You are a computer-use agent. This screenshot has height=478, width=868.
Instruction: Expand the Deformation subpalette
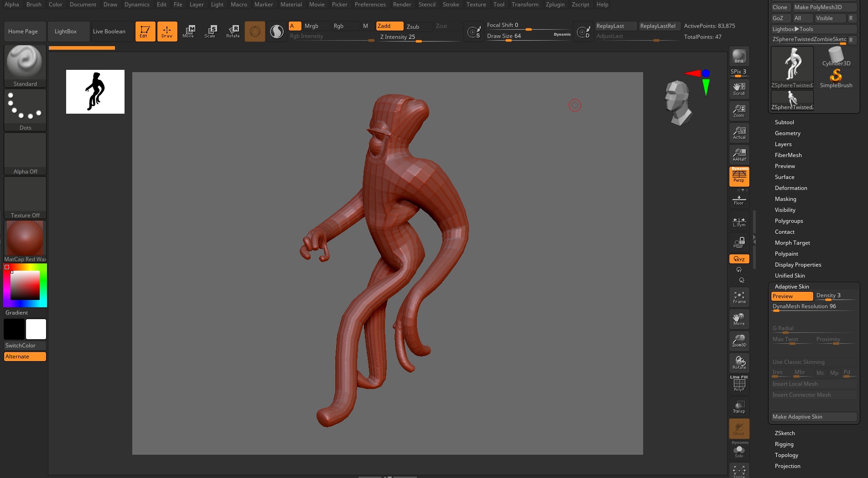point(790,188)
